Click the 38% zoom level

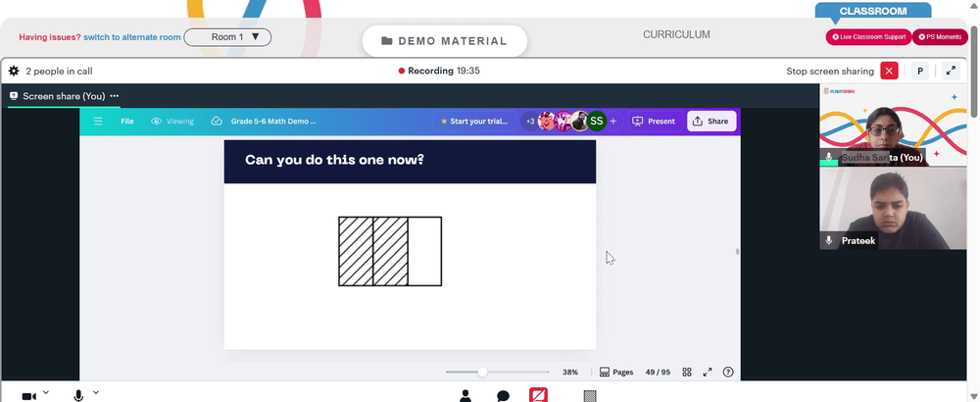click(x=570, y=372)
